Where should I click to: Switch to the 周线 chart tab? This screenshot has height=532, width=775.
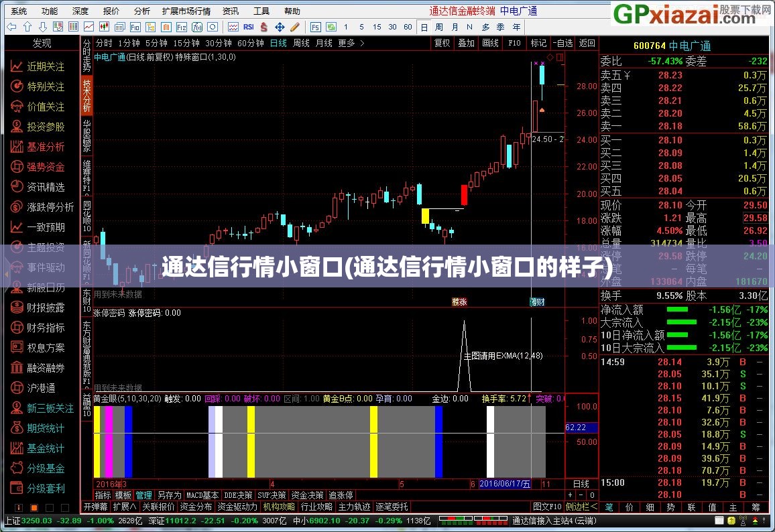301,43
